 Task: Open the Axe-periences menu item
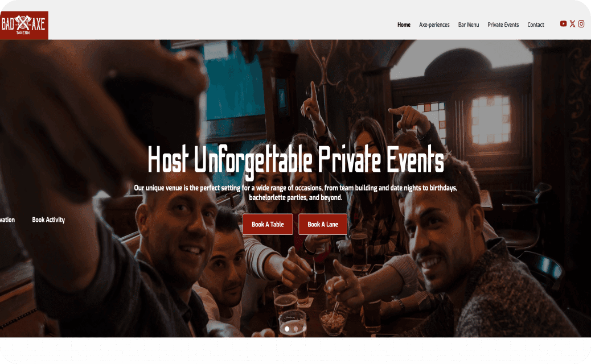point(434,25)
